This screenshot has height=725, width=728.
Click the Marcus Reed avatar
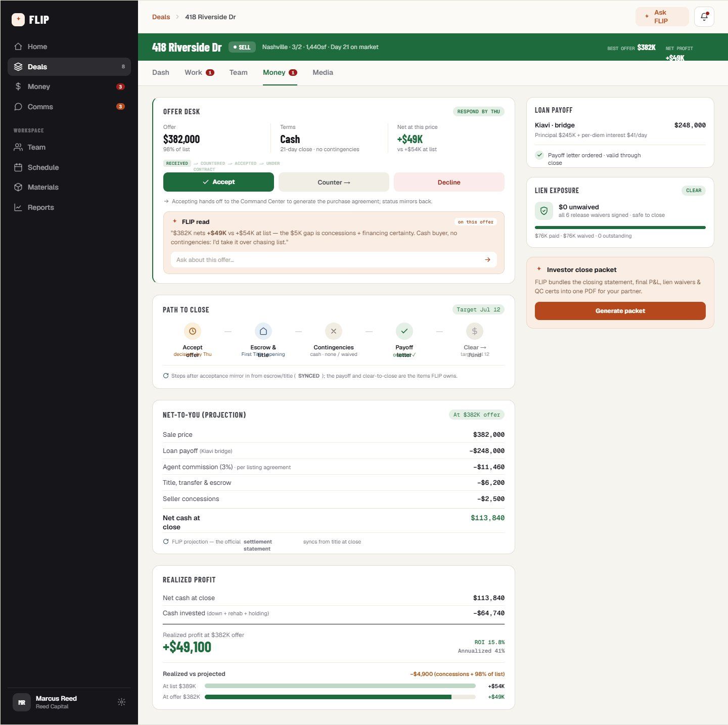point(22,702)
